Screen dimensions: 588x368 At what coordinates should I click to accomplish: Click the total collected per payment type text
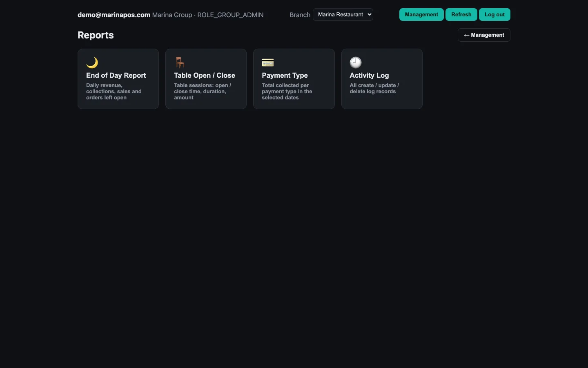click(x=287, y=91)
